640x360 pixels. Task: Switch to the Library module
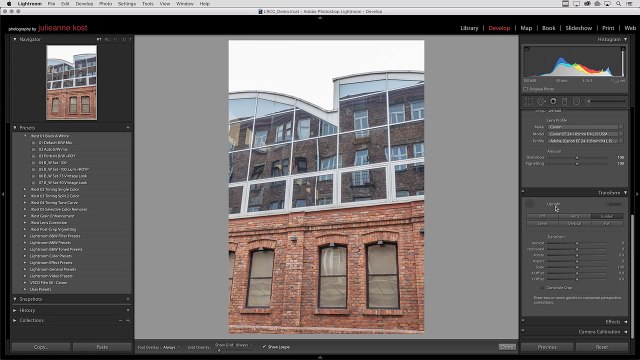point(469,28)
